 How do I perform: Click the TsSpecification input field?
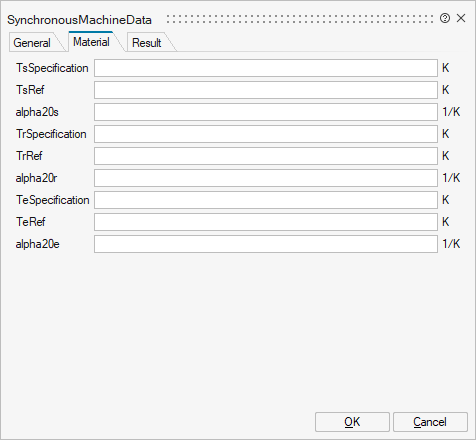pos(266,68)
